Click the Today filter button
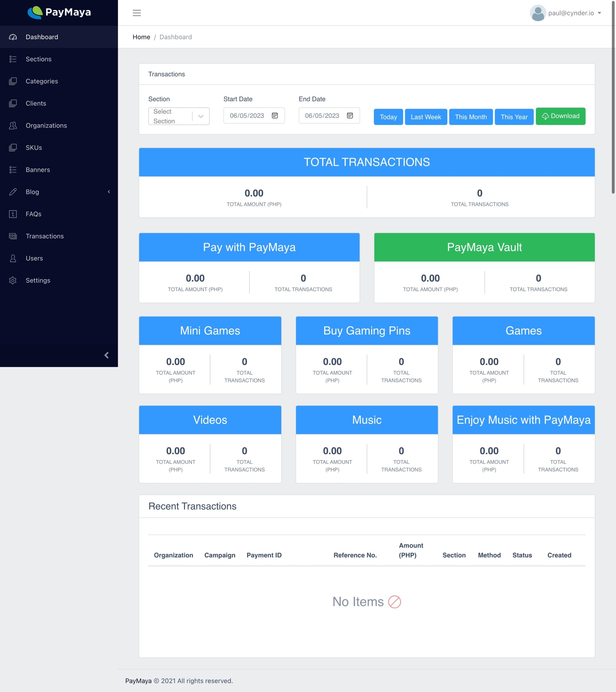 (x=388, y=117)
